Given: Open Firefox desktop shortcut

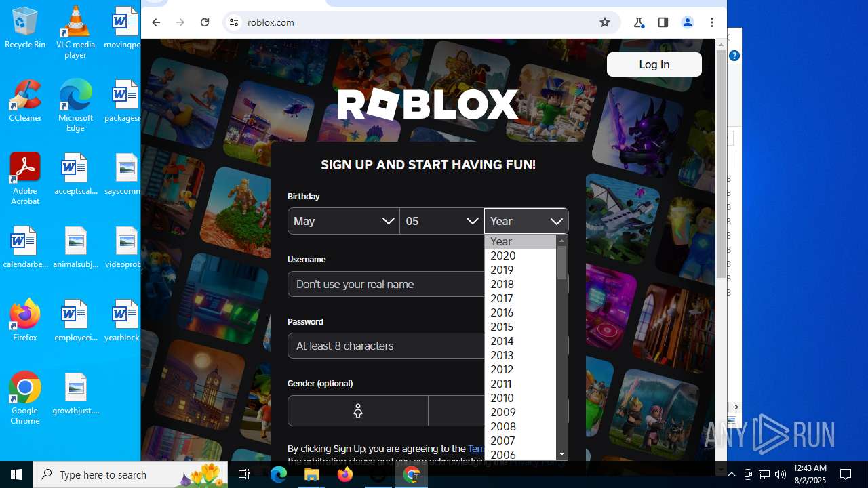Looking at the screenshot, I should pos(25,320).
